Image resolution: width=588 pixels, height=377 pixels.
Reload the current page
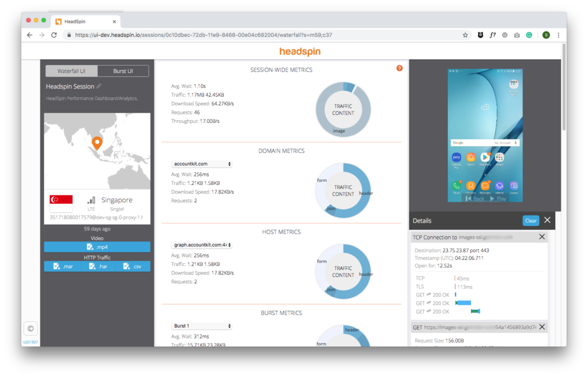[54, 35]
